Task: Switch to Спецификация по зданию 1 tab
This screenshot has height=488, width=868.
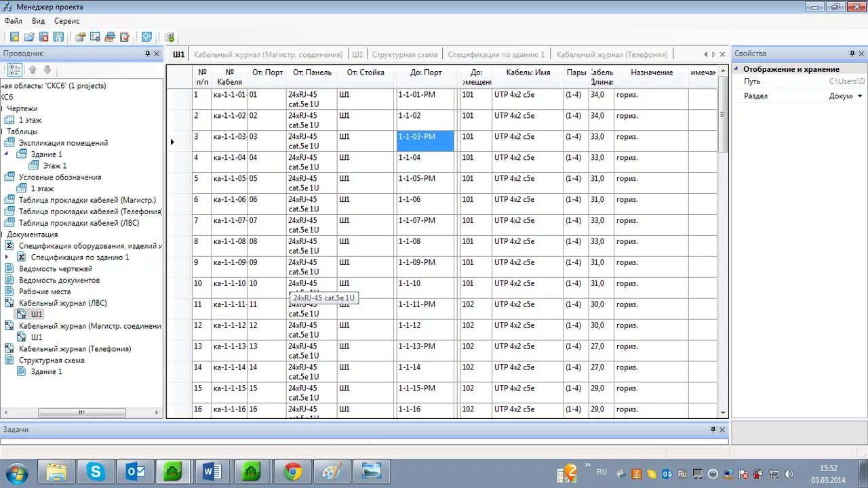Action: click(x=496, y=54)
